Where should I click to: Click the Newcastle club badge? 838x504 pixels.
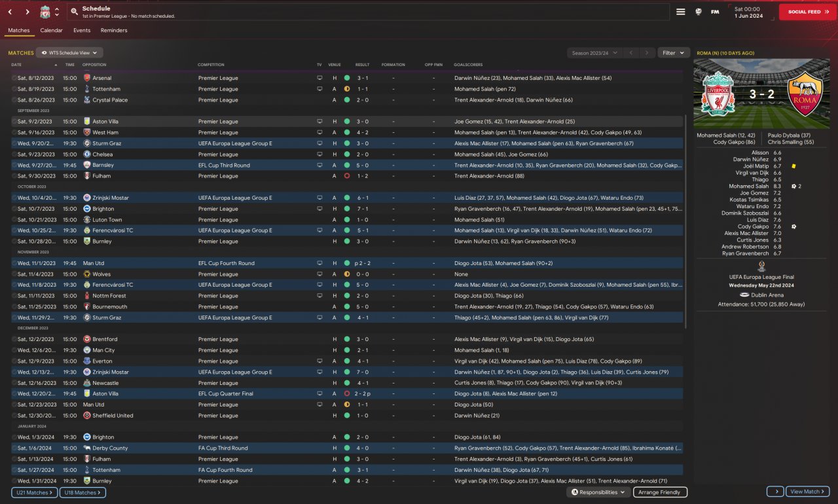click(87, 383)
